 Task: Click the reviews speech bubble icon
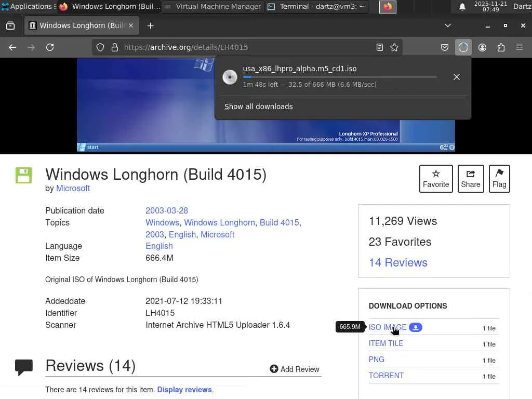click(24, 367)
